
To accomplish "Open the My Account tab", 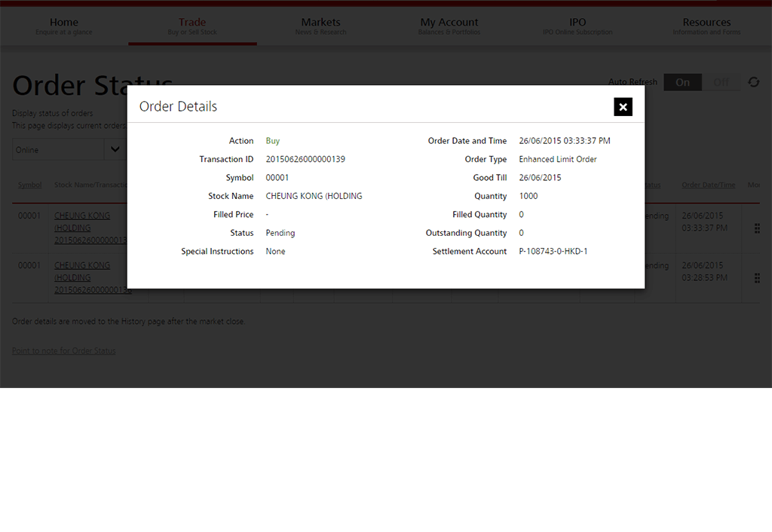I will pyautogui.click(x=449, y=26).
